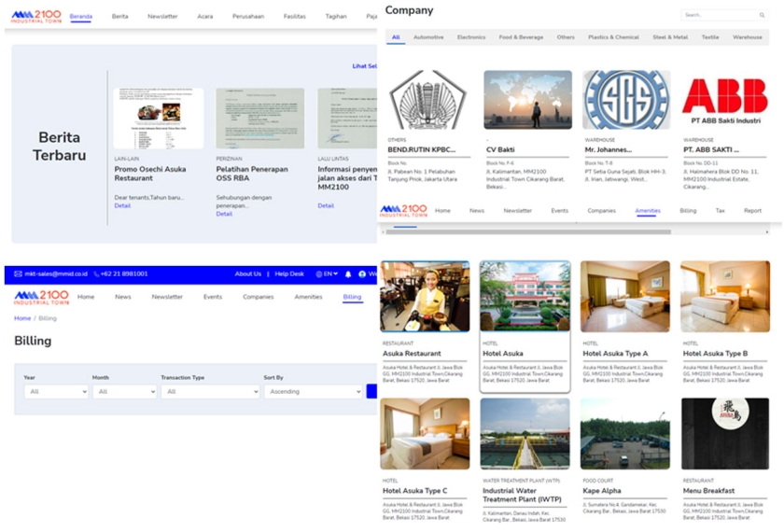This screenshot has height=532, width=784.
Task: Open the Hotel Asuka thumbnail image
Action: [525, 297]
